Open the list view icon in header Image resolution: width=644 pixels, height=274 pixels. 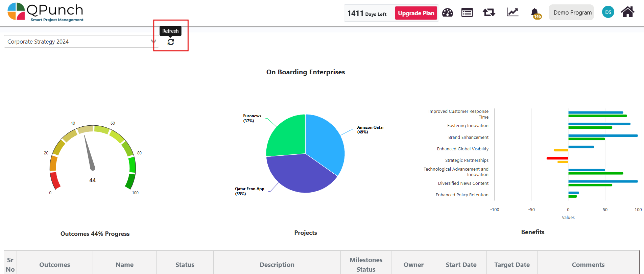click(x=467, y=13)
